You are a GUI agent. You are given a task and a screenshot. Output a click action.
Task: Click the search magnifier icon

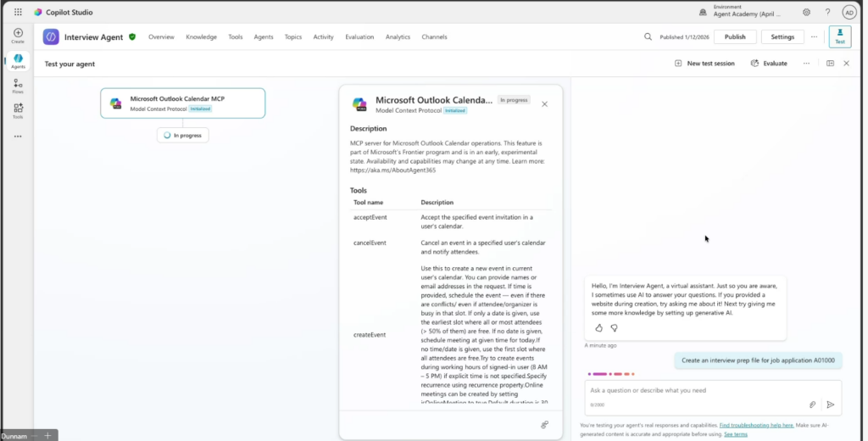point(648,37)
